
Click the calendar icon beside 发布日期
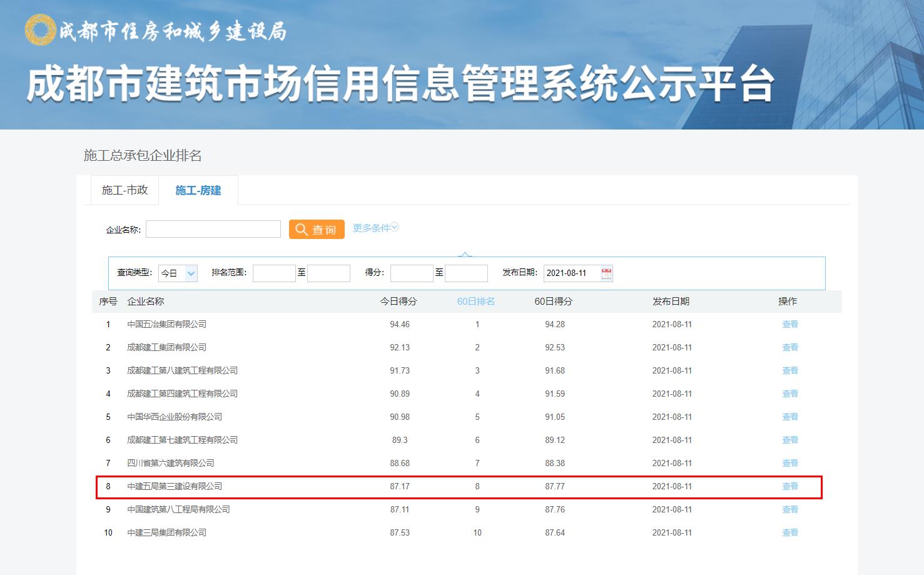[606, 273]
